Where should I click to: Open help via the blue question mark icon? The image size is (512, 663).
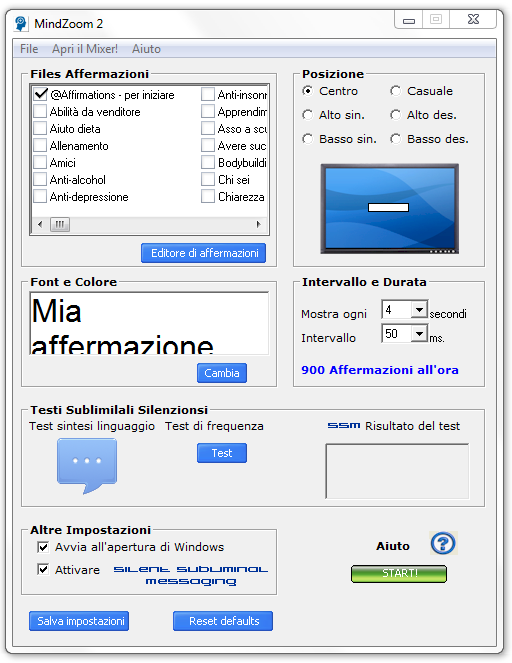[x=443, y=543]
